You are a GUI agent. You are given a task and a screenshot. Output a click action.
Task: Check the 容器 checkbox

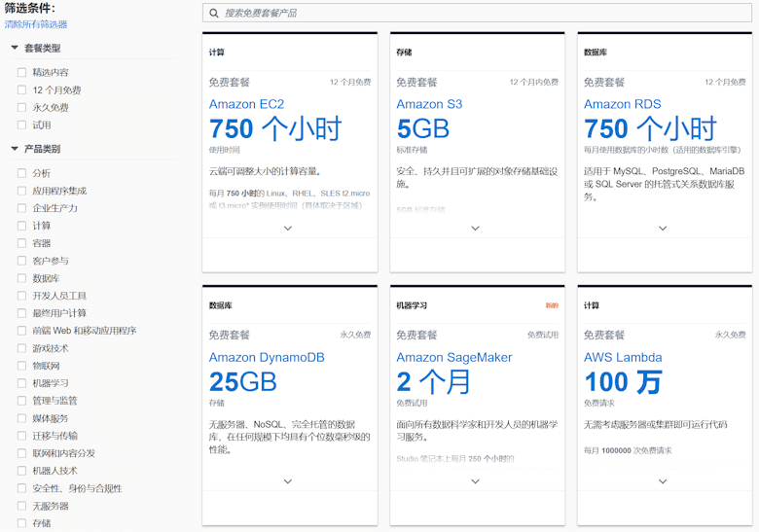[21, 243]
